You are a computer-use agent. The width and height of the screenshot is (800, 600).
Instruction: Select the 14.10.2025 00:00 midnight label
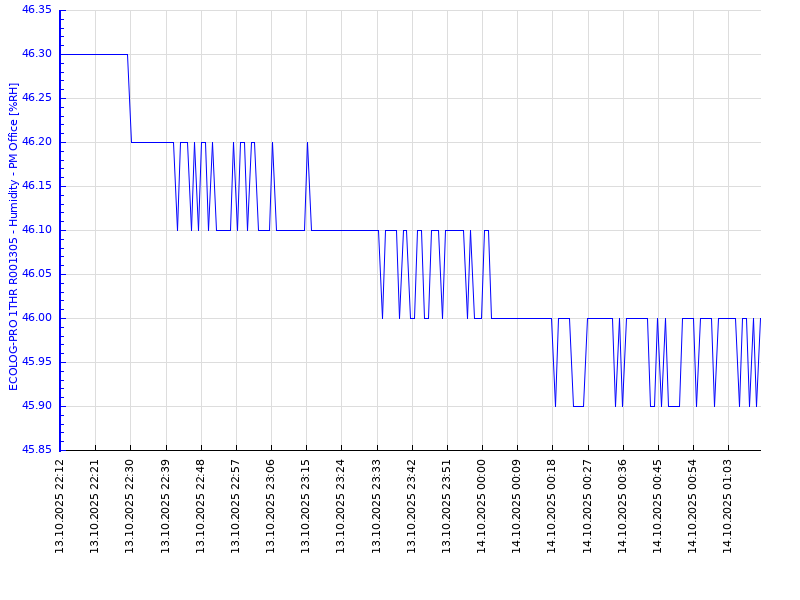point(482,505)
